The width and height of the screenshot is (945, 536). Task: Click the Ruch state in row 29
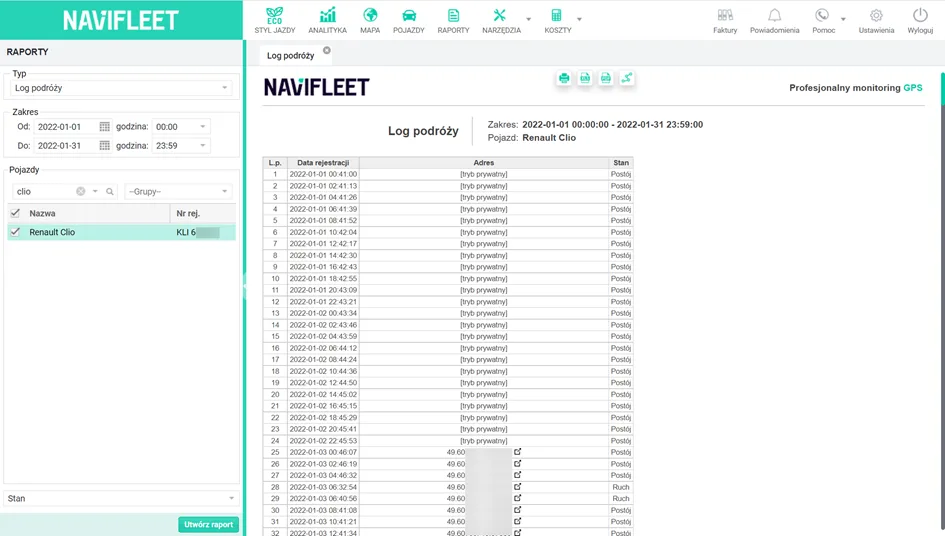(x=621, y=499)
